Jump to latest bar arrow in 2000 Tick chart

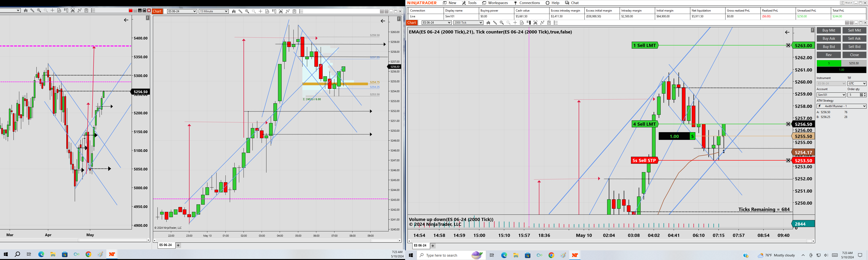[787, 32]
